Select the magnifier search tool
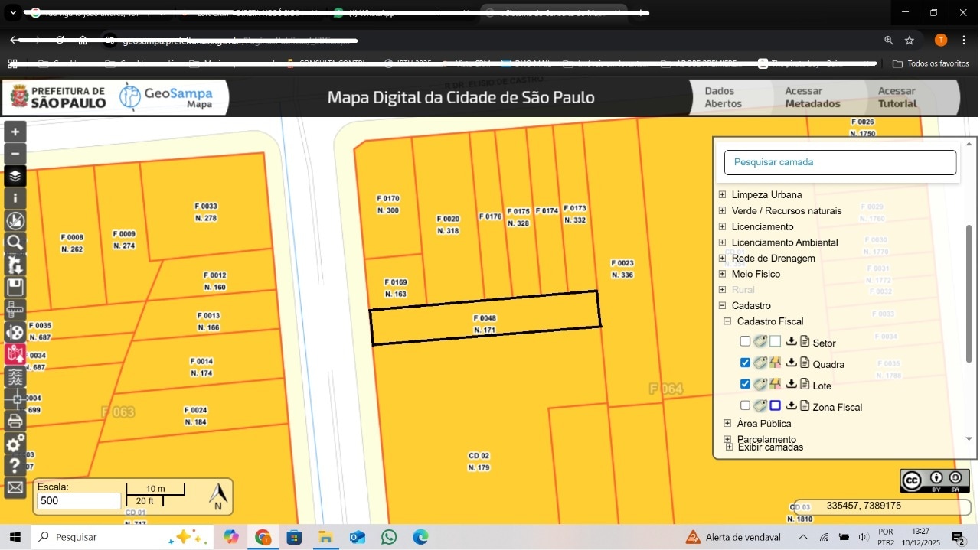980x550 pixels. [x=15, y=243]
